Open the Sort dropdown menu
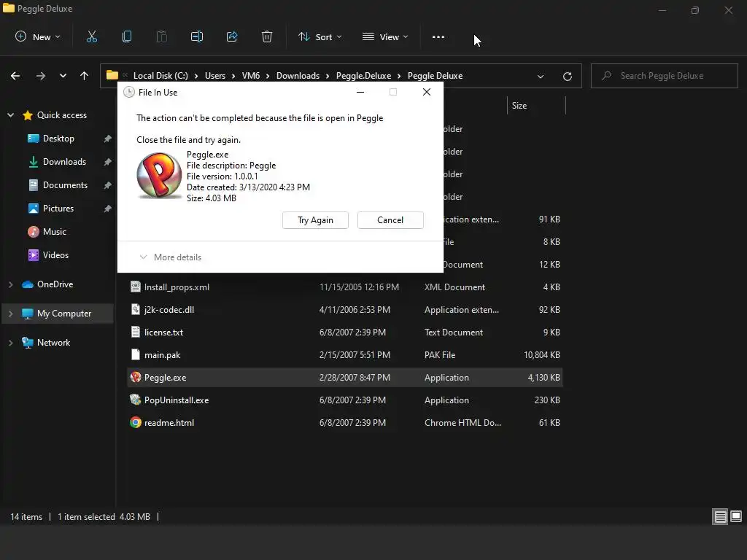 (x=320, y=36)
